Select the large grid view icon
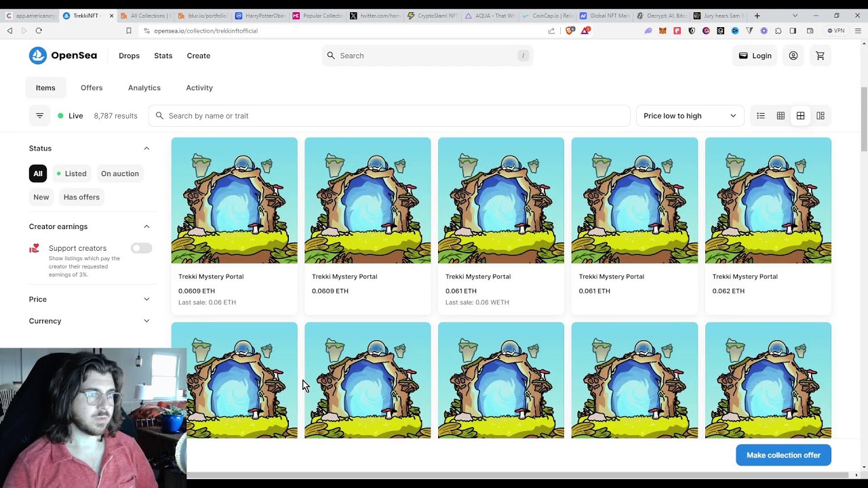The image size is (868, 488). coord(800,116)
